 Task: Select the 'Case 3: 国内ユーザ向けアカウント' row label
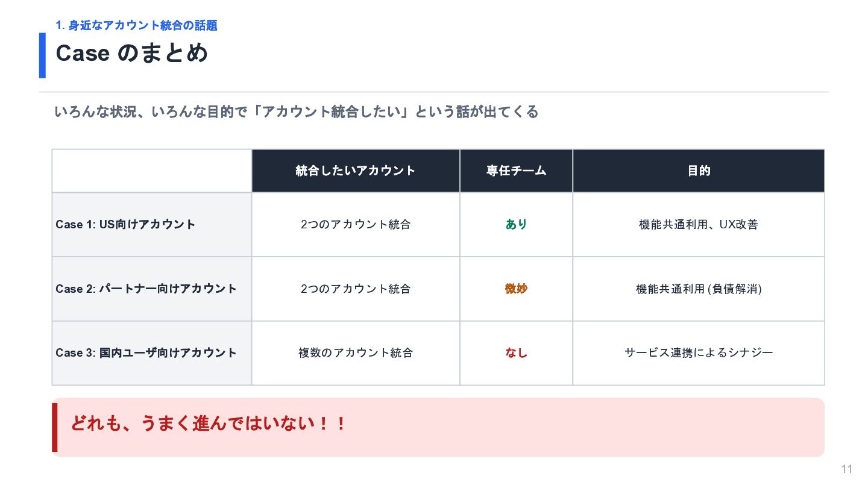pos(152,353)
